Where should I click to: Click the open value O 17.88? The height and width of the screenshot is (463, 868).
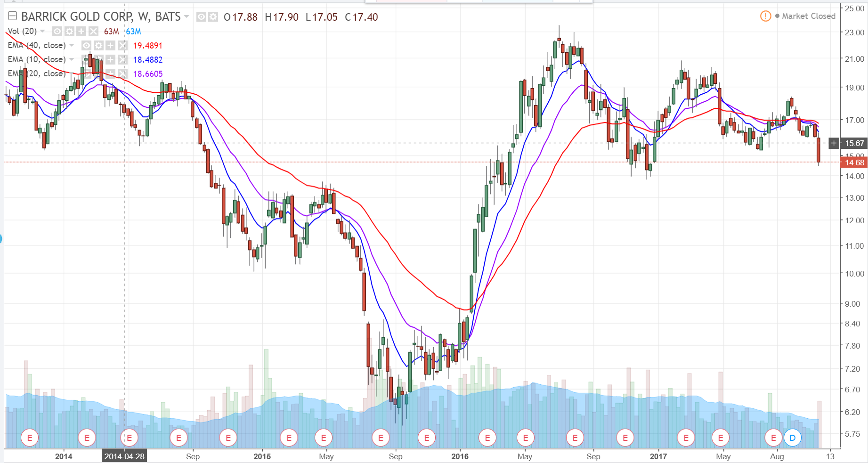coord(241,17)
